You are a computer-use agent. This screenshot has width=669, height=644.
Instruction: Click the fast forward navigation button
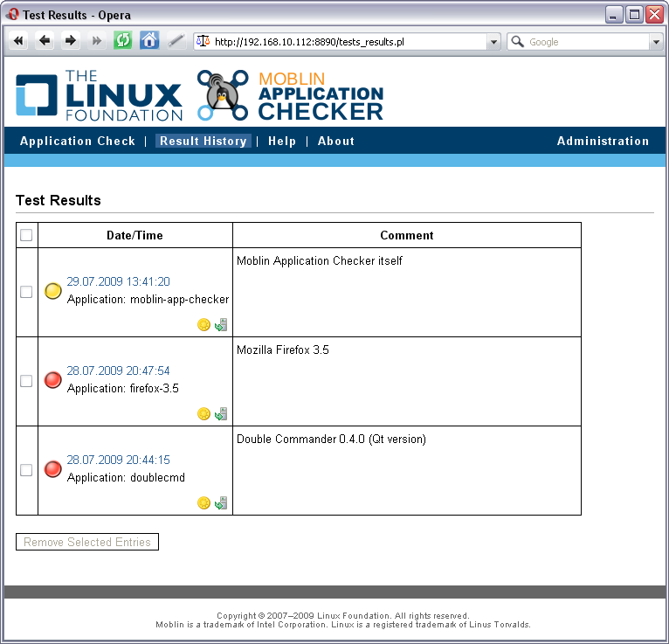pos(96,41)
